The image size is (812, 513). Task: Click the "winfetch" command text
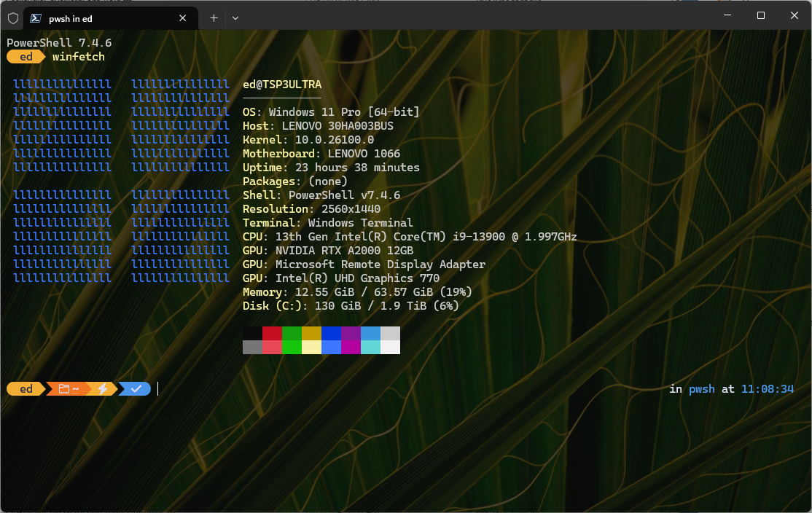coord(79,57)
